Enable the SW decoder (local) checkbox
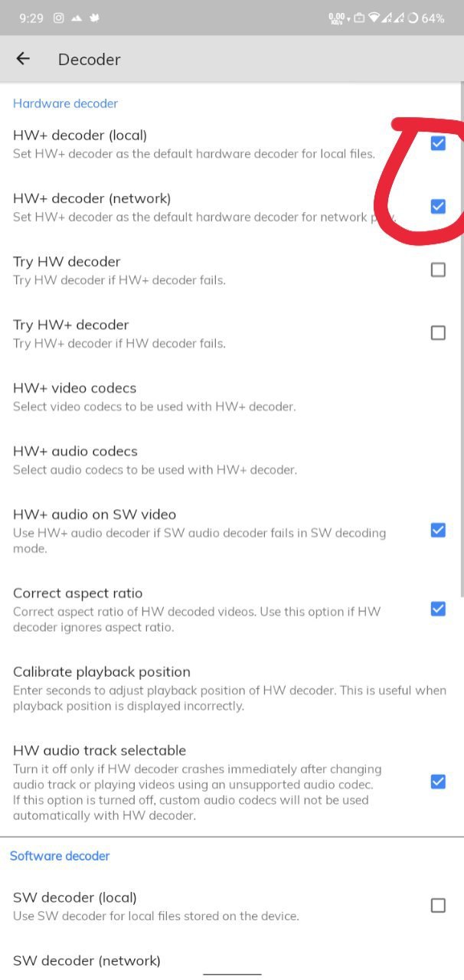Image resolution: width=464 pixels, height=980 pixels. (438, 906)
